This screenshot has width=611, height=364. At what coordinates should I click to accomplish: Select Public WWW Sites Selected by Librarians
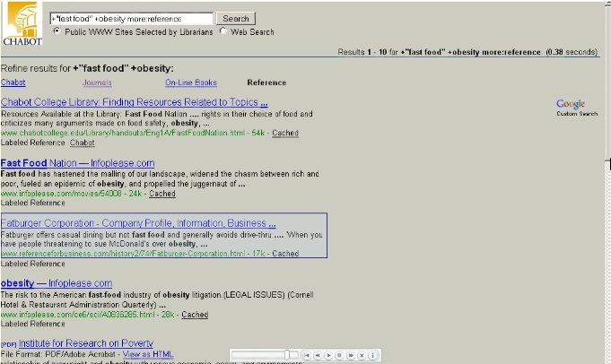[57, 30]
